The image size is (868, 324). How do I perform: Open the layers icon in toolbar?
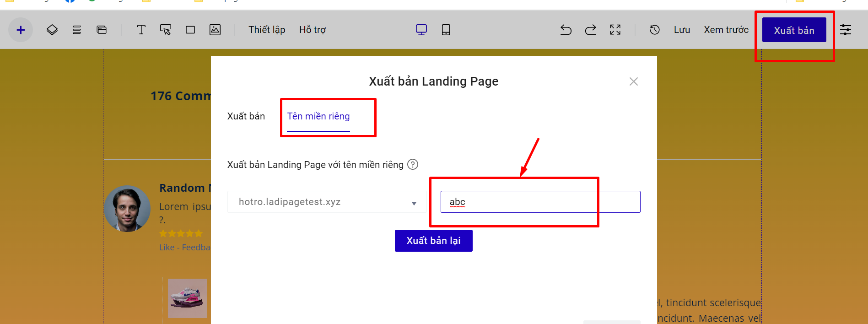[52, 30]
